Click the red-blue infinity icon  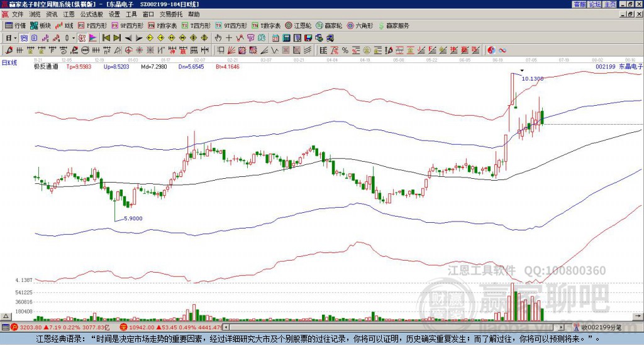[502, 50]
